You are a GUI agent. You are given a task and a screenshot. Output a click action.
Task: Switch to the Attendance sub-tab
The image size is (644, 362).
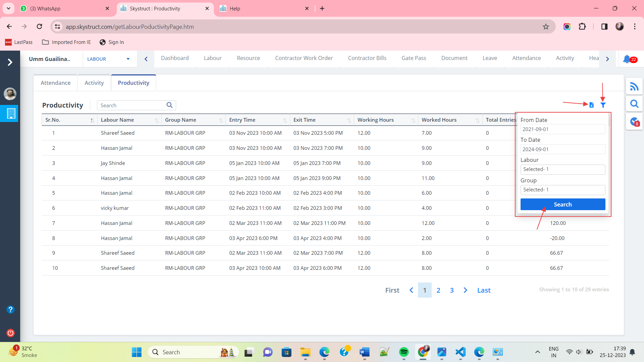[55, 83]
